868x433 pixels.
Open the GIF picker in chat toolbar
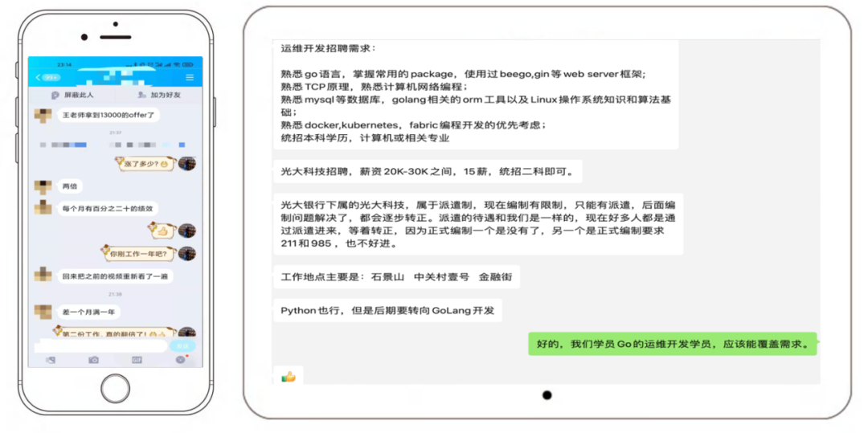coord(137,360)
